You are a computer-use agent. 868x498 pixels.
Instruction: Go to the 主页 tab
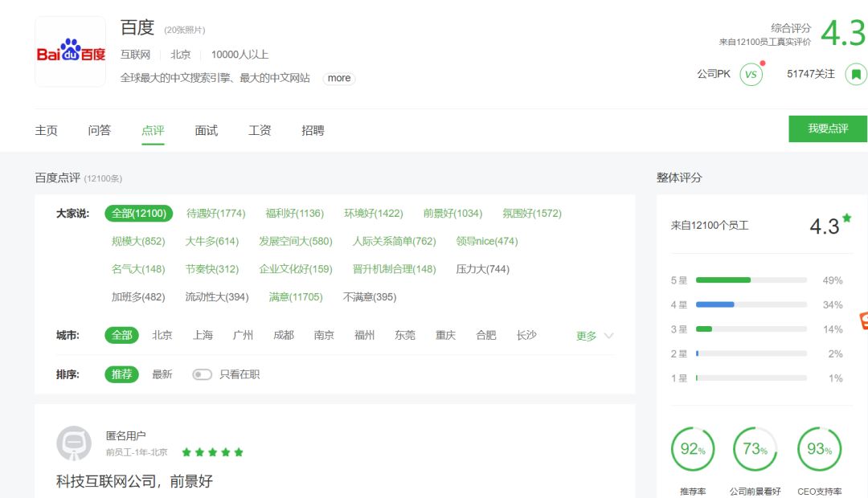(46, 131)
